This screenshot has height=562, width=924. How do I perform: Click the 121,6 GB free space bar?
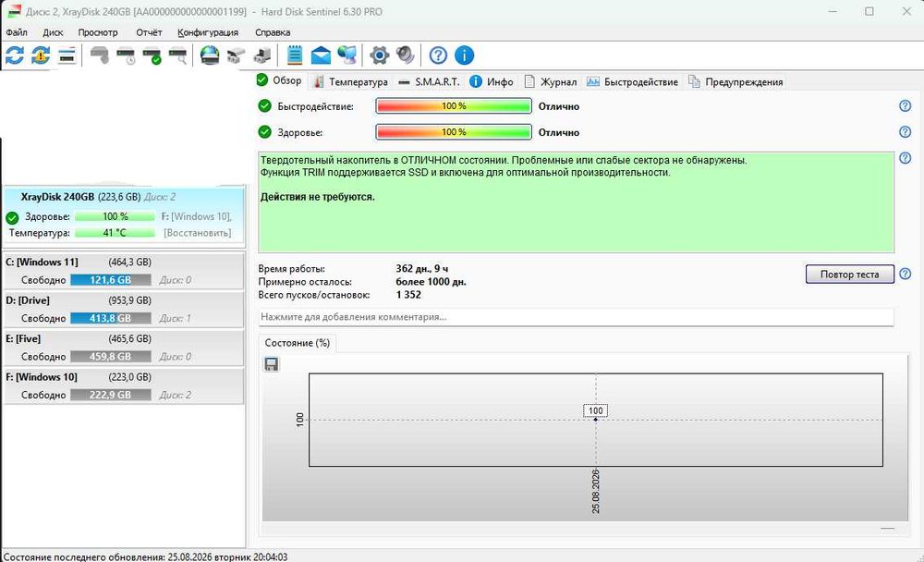click(x=111, y=280)
